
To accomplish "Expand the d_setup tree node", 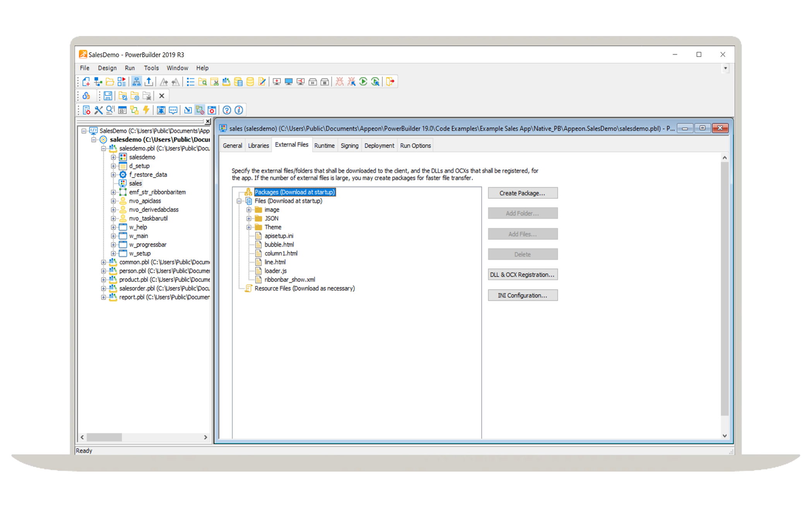I will coord(113,166).
